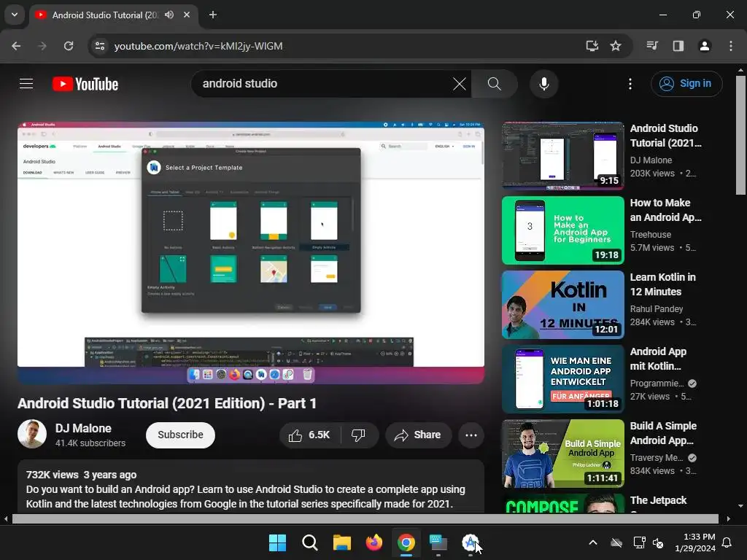Mute tab using speaker icon on tab

pos(169,15)
